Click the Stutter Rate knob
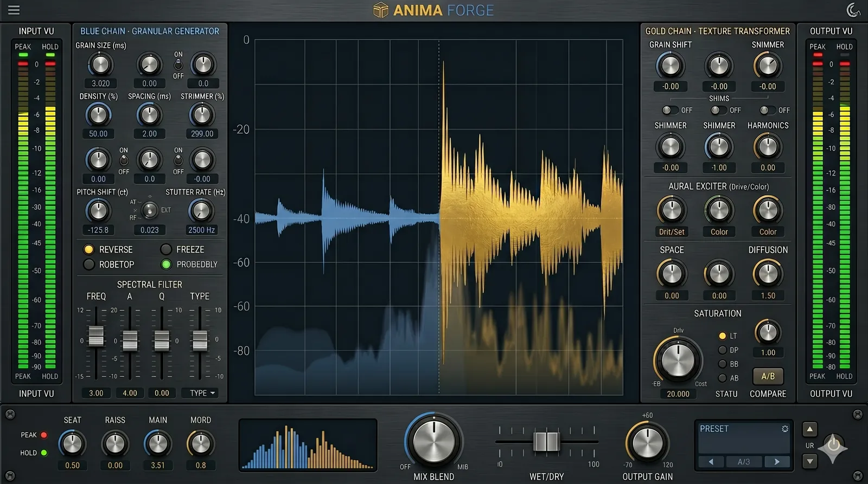The width and height of the screenshot is (868, 484). pyautogui.click(x=201, y=211)
